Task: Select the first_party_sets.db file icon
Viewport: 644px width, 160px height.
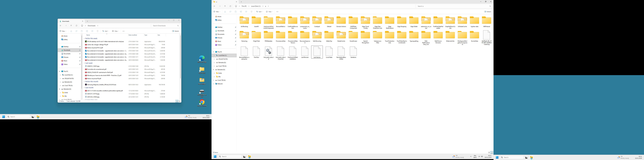Action: click(268, 51)
